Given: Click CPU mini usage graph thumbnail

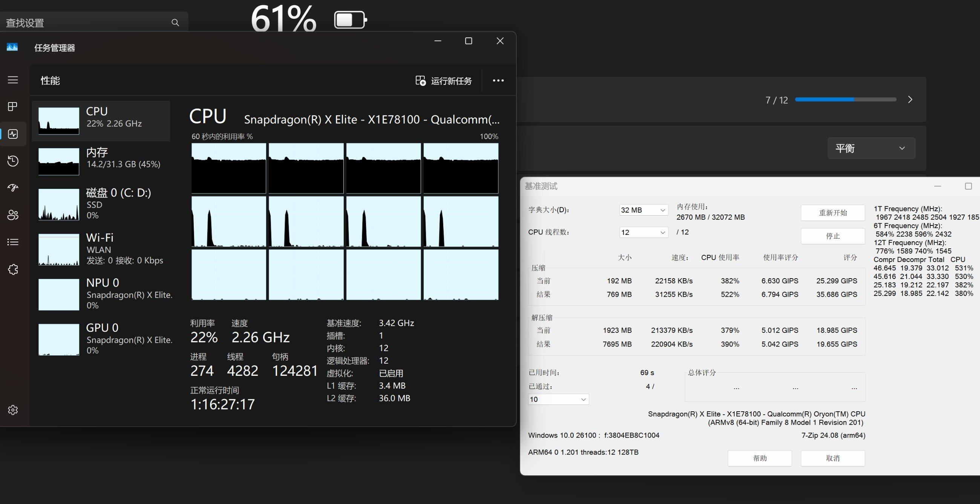Looking at the screenshot, I should pos(58,121).
